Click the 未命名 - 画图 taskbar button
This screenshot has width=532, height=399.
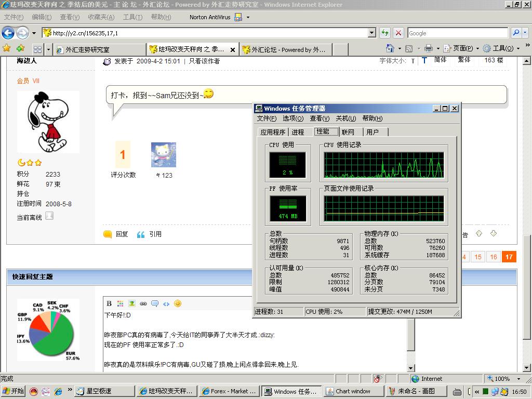click(x=416, y=391)
